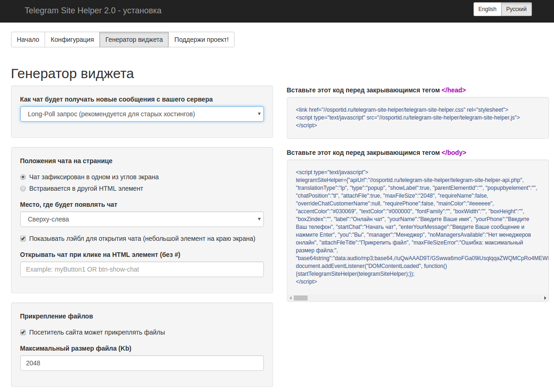
Task: Click the maximum file size field
Action: coord(142,363)
